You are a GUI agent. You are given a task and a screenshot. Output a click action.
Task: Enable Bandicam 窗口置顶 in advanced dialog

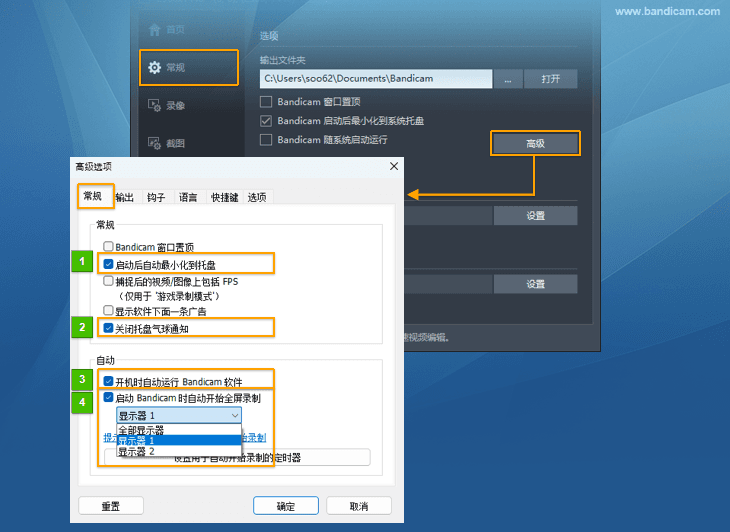pyautogui.click(x=108, y=246)
